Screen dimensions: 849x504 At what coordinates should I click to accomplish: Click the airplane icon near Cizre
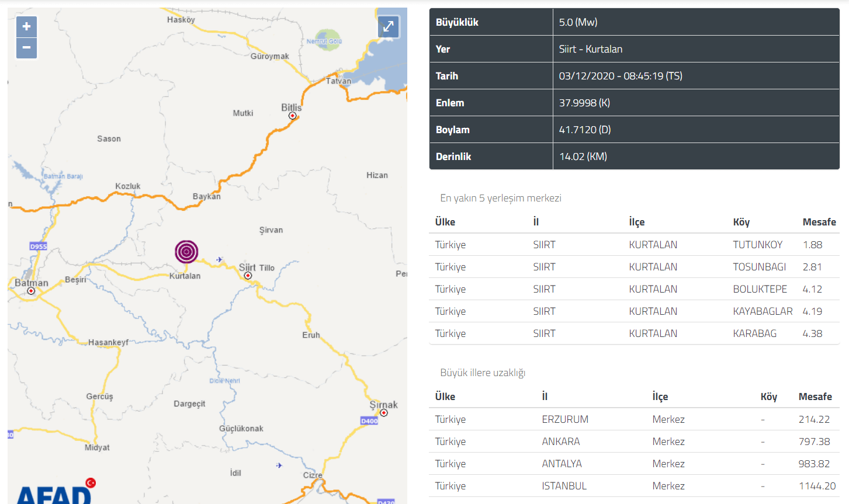[x=279, y=465]
